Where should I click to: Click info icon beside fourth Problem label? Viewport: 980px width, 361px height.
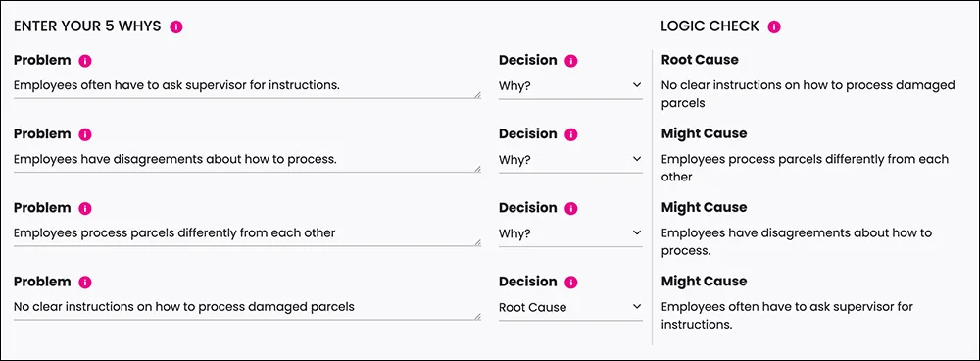85,283
